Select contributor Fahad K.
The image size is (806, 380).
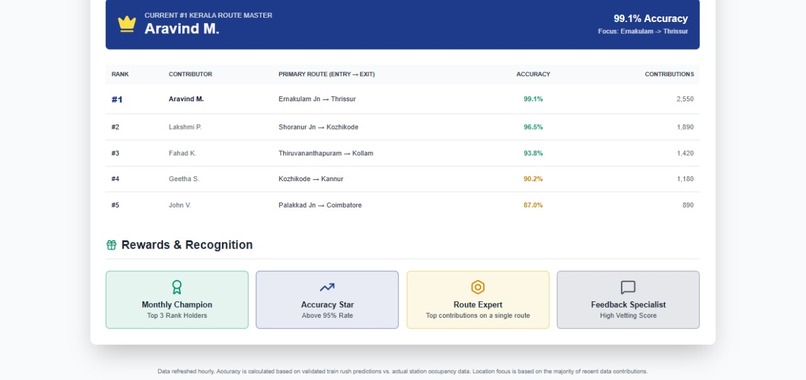[182, 153]
